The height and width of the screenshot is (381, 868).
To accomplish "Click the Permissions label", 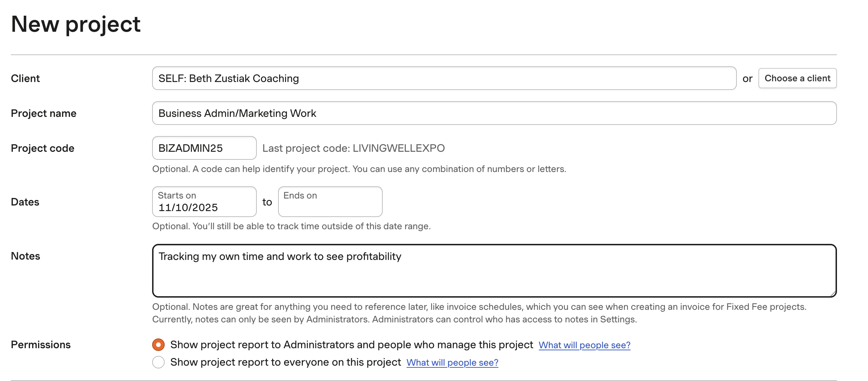I will 41,345.
